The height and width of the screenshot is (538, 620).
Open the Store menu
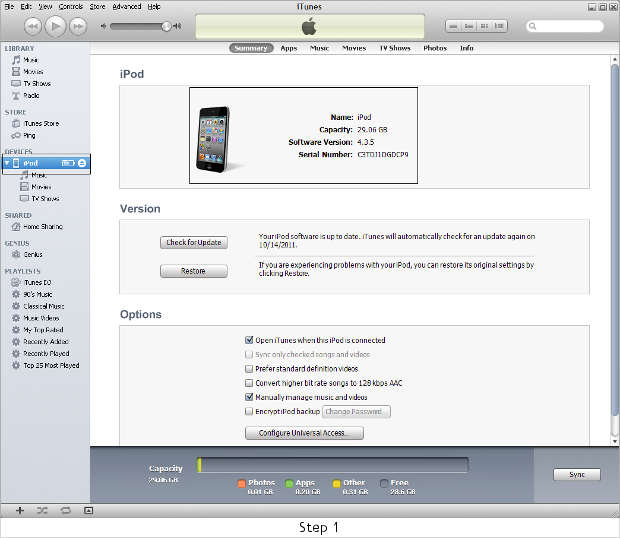pyautogui.click(x=97, y=6)
